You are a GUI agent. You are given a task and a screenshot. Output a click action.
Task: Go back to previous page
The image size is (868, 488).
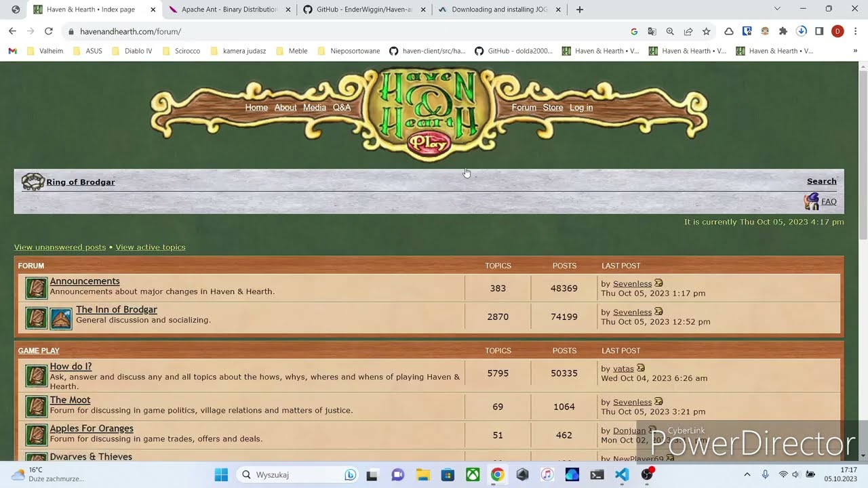pyautogui.click(x=12, y=31)
